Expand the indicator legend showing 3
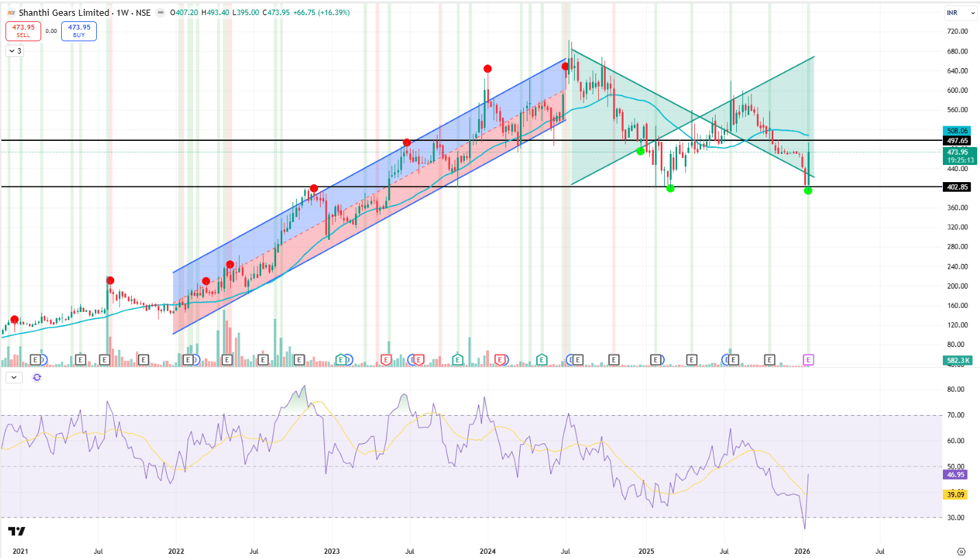The image size is (980, 558). click(x=15, y=51)
